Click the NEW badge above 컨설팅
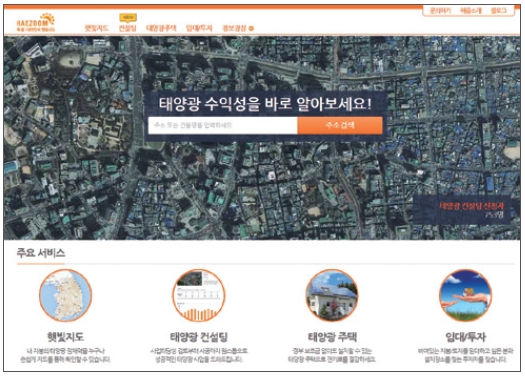The height and width of the screenshot is (376, 525). pyautogui.click(x=128, y=17)
